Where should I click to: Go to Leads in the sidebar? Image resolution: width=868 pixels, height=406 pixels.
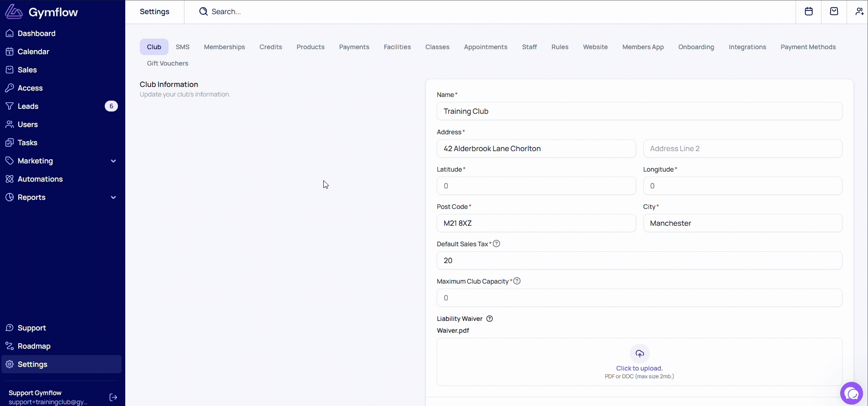coord(28,106)
